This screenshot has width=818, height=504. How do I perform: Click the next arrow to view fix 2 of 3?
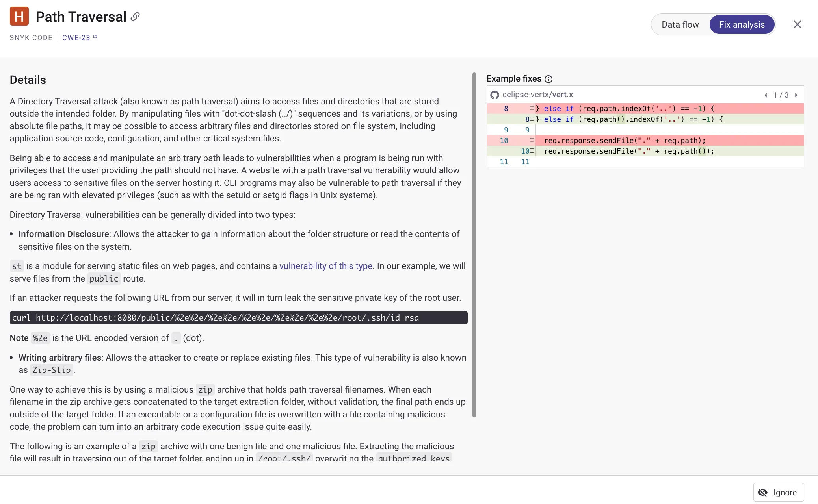[796, 95]
